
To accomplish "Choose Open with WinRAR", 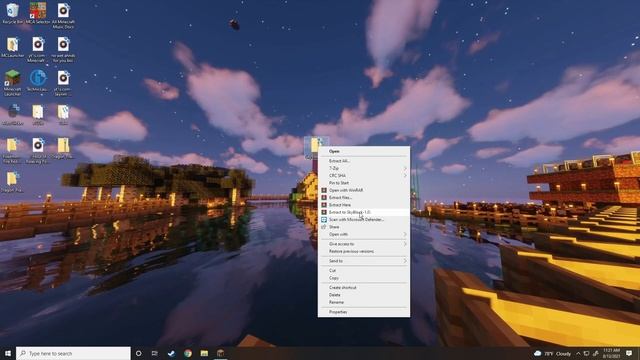I will [x=364, y=190].
